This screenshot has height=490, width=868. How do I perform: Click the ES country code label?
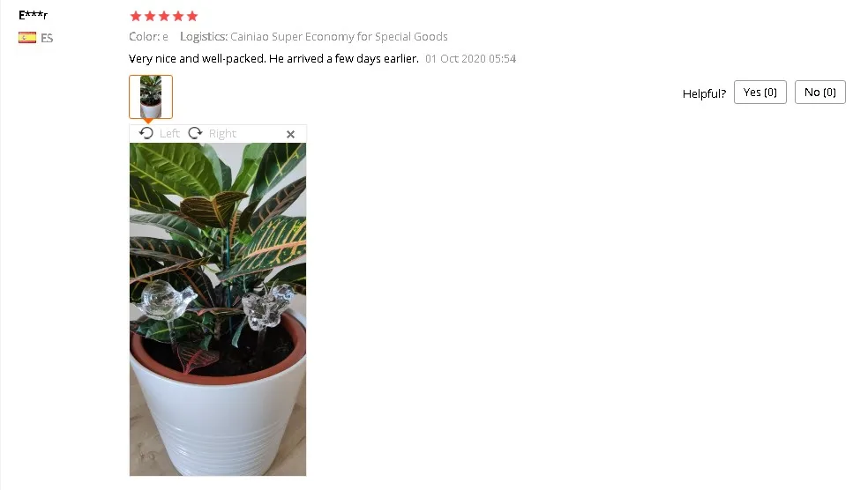(47, 38)
